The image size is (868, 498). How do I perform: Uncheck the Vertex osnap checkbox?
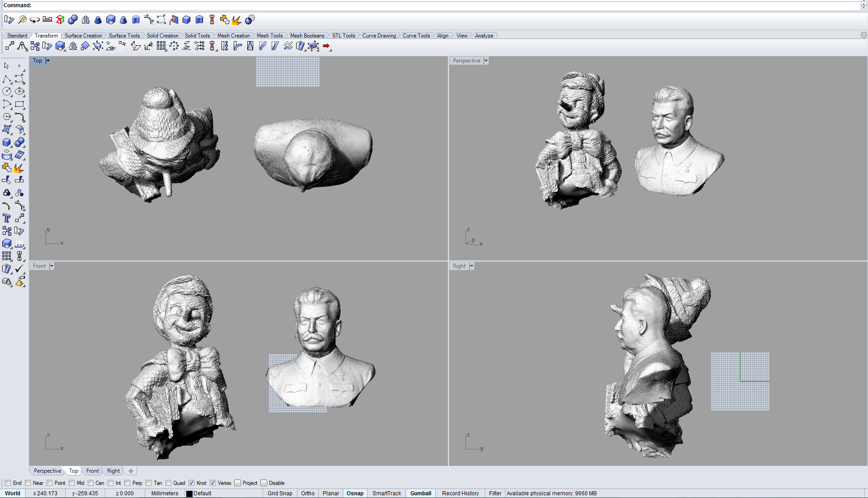[x=213, y=483]
